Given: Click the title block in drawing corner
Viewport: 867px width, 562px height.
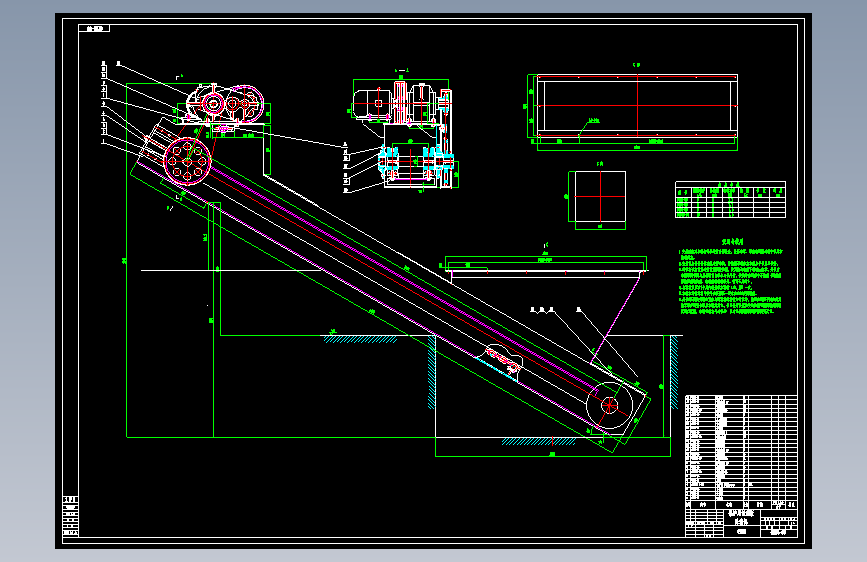Looking at the screenshot, I should pyautogui.click(x=741, y=523).
